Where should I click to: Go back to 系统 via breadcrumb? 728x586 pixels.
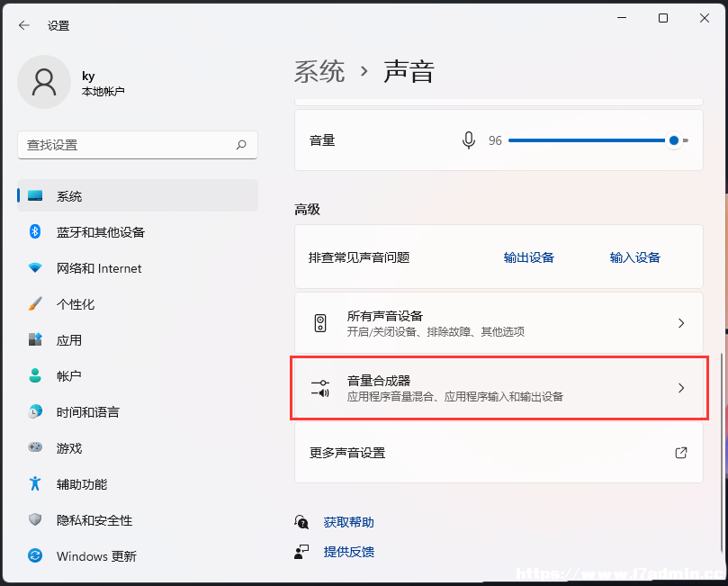coord(319,71)
